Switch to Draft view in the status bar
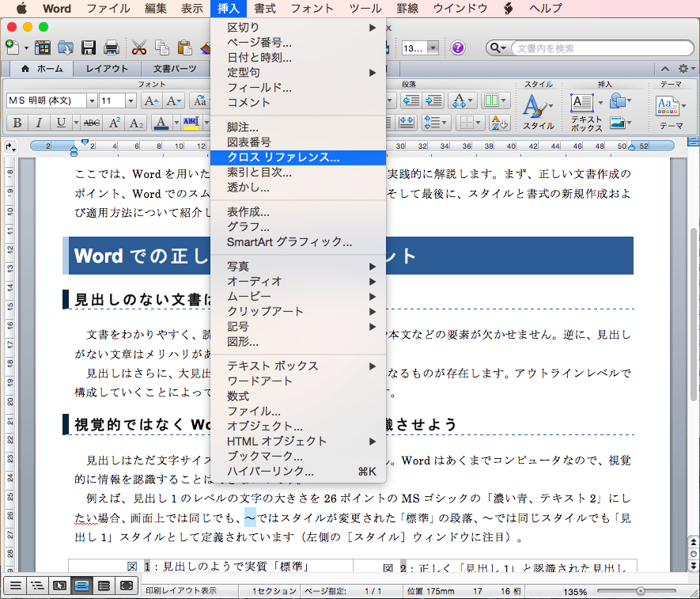The width and height of the screenshot is (700, 599). [16, 586]
